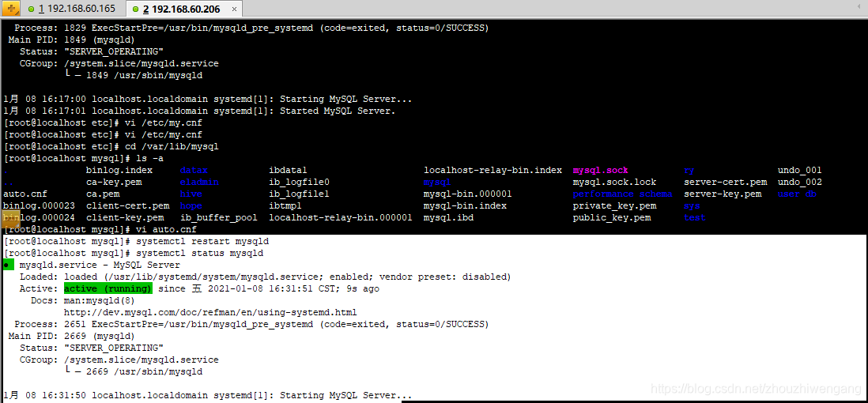Click the blue 'sys' directory name
The image size is (868, 403).
click(692, 205)
